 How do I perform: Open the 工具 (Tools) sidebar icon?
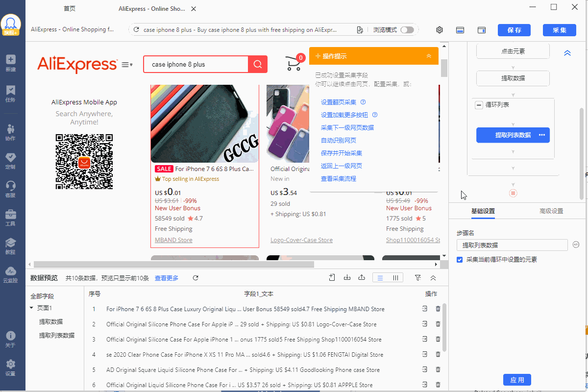pyautogui.click(x=11, y=218)
